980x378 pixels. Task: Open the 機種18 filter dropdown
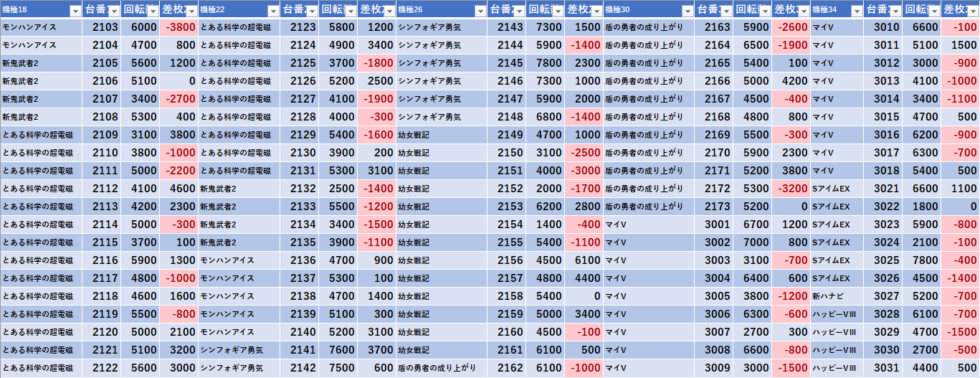click(x=75, y=11)
